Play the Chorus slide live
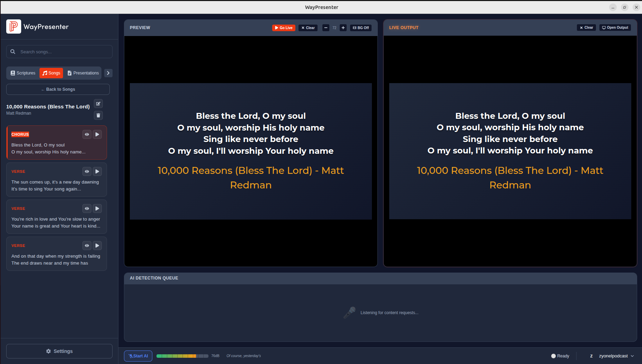 pyautogui.click(x=97, y=134)
